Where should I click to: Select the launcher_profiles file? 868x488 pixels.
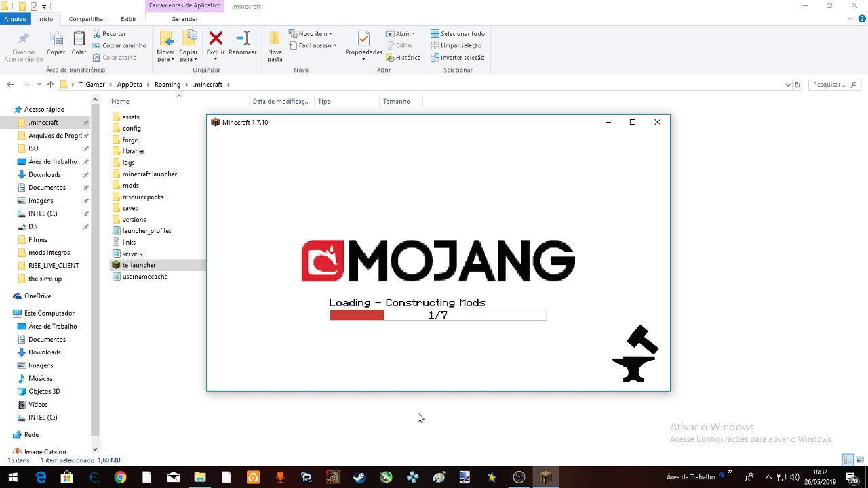146,230
